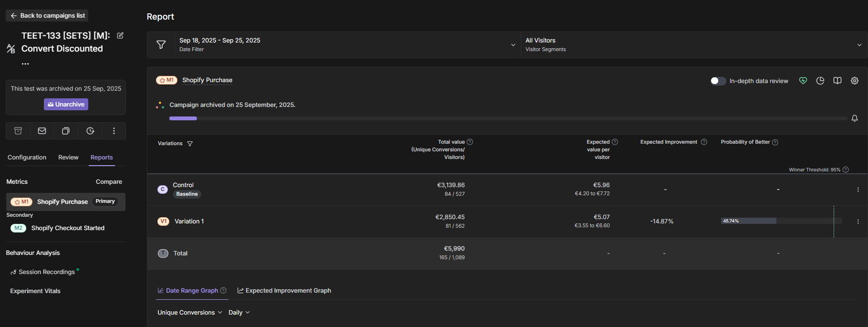The height and width of the screenshot is (327, 868).
Task: Click the Baseline tag under Control
Action: tap(187, 194)
